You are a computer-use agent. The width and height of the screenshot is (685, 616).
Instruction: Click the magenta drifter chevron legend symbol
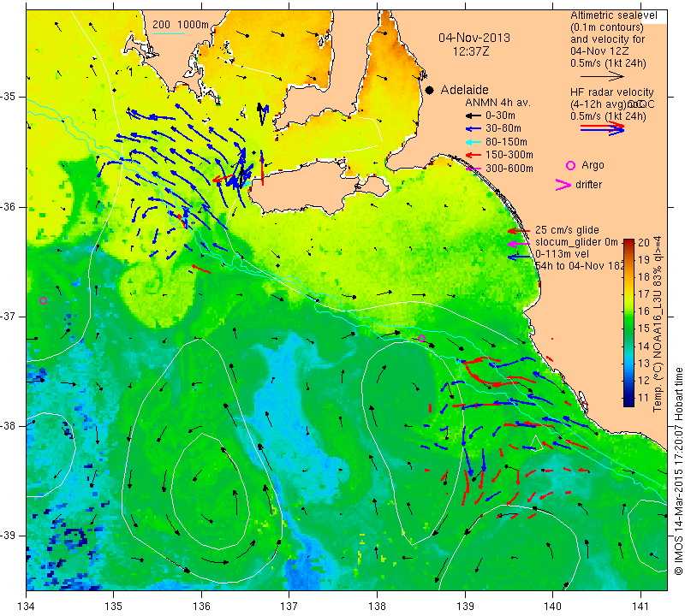(x=563, y=185)
